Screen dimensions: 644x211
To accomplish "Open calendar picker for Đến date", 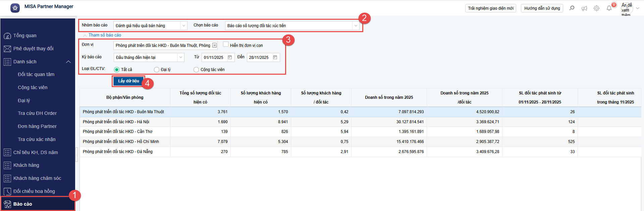I will [275, 58].
